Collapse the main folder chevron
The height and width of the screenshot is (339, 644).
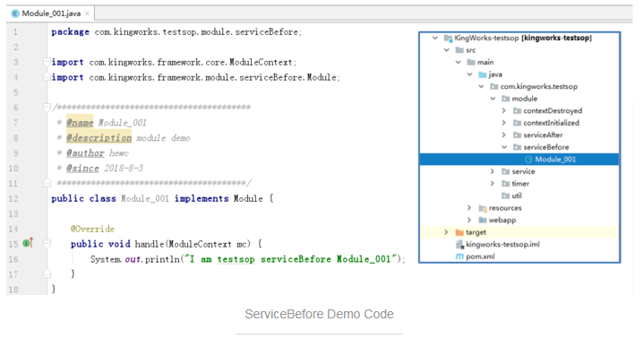point(458,62)
